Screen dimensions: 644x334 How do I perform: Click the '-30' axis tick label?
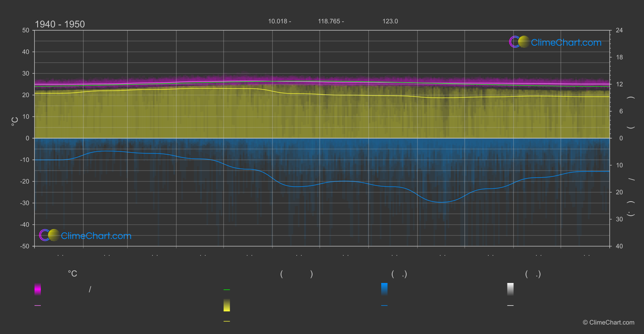(x=25, y=203)
